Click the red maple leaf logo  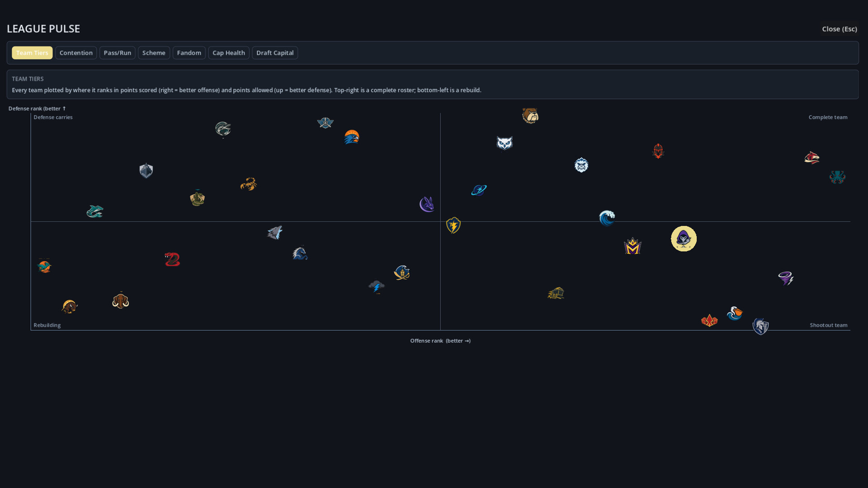click(709, 320)
